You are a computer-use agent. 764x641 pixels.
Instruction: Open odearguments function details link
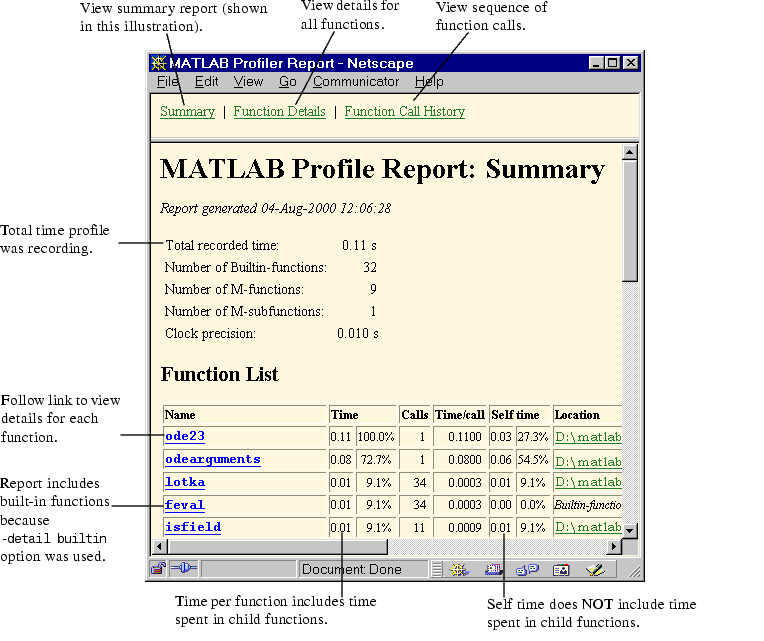coord(212,459)
